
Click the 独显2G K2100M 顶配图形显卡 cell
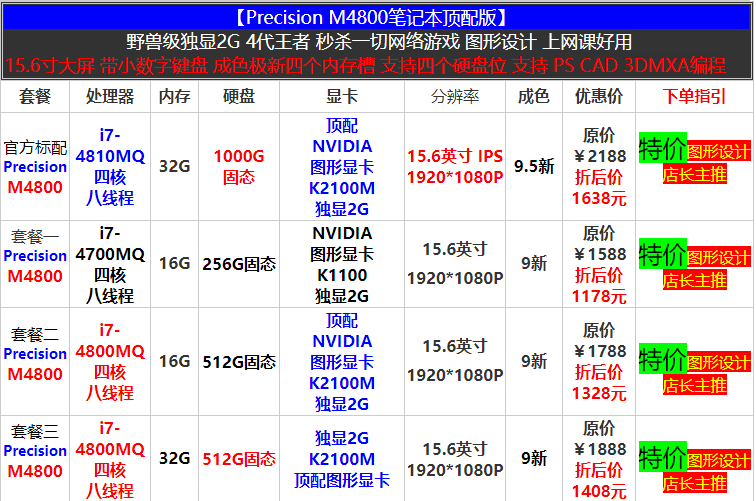pyautogui.click(x=342, y=459)
